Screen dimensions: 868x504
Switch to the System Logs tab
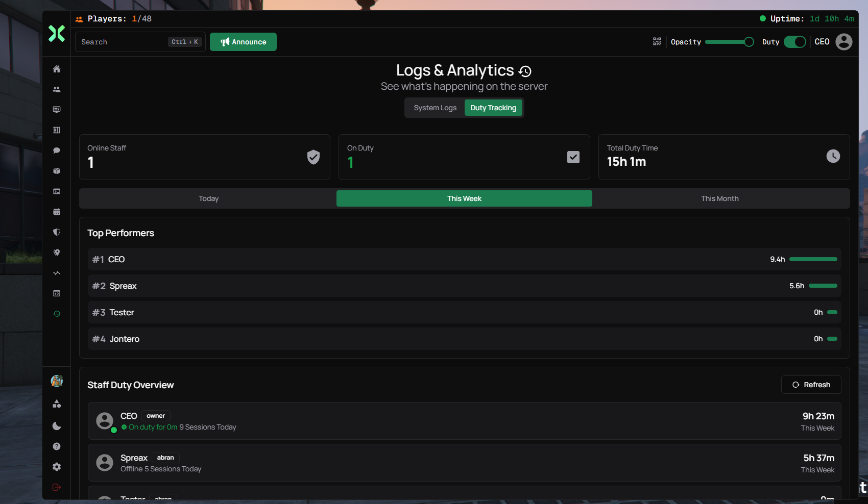coord(435,107)
